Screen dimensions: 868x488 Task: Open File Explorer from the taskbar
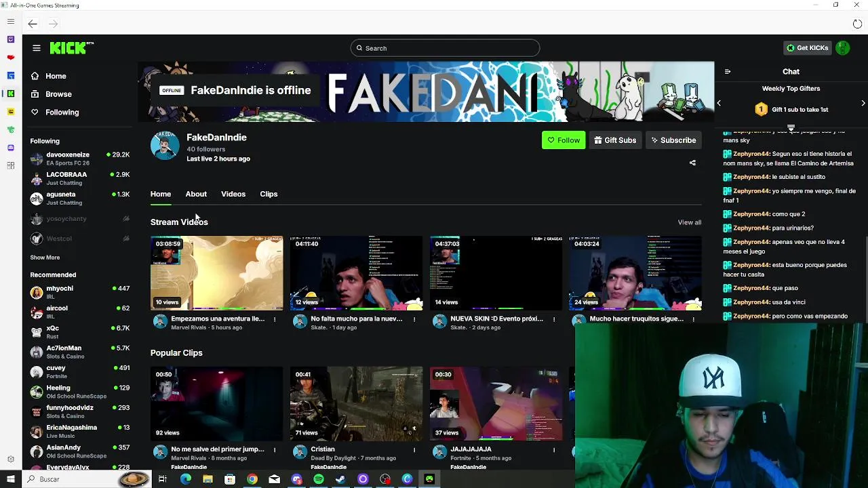(x=208, y=479)
